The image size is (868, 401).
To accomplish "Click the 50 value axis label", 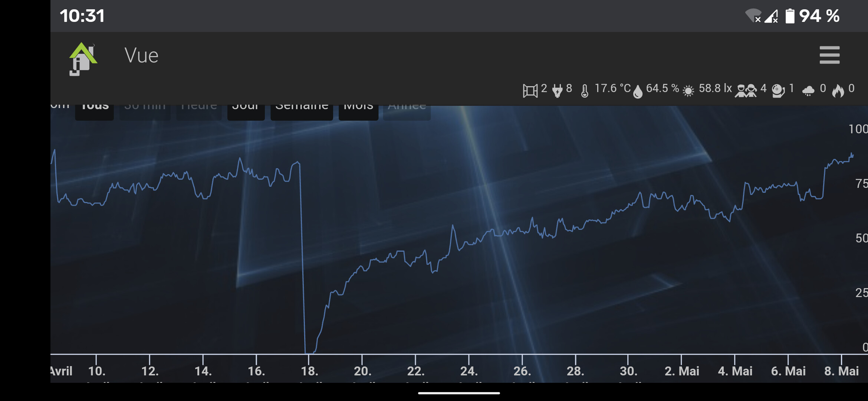I will 862,238.
